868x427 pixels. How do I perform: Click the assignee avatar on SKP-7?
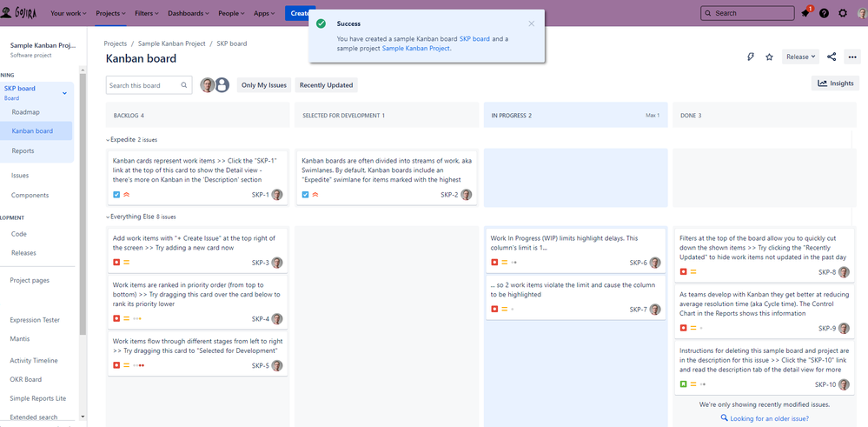(x=655, y=309)
